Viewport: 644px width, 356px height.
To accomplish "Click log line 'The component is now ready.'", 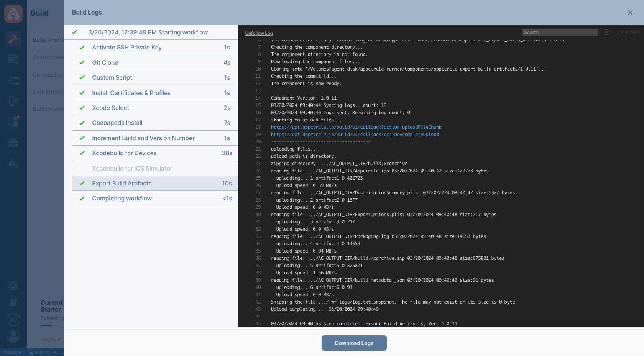I will 306,84.
